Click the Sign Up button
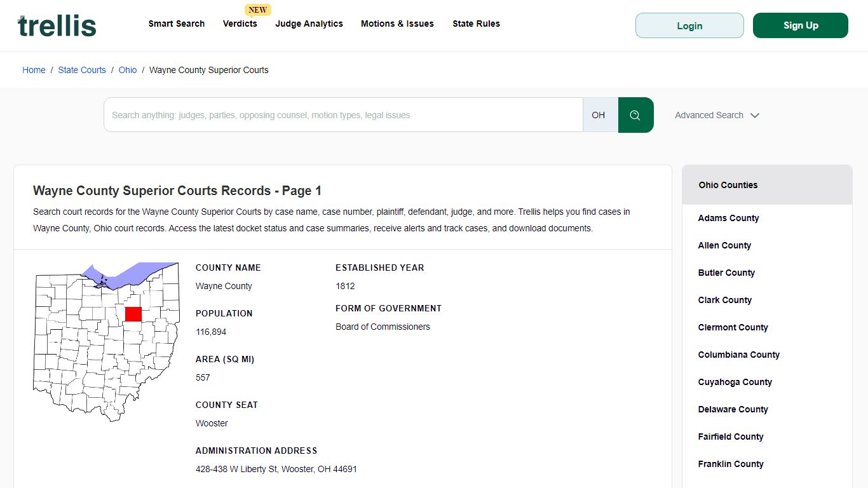 click(x=801, y=25)
